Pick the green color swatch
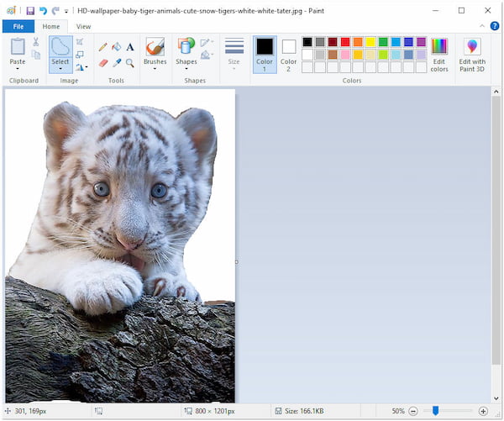Viewport: 504px width, 421px height. [383, 42]
